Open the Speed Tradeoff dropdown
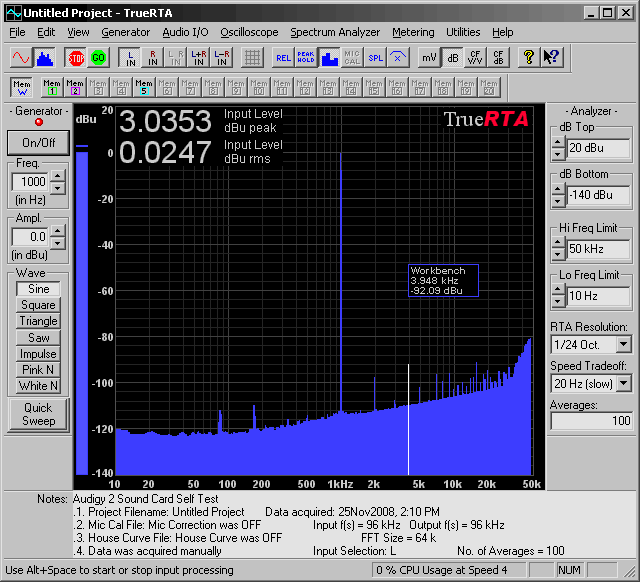The width and height of the screenshot is (640, 582). click(x=623, y=384)
